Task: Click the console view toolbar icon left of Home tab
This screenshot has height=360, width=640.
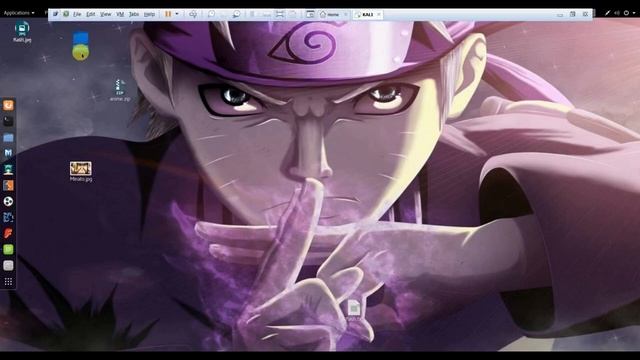Action: (310, 14)
